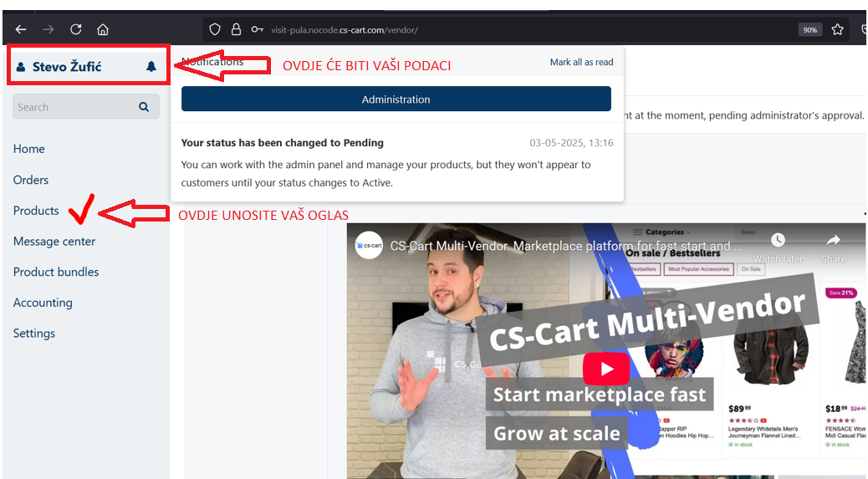Viewport: 868px width, 479px height.
Task: Click the sidebar Search field
Action: coord(86,107)
